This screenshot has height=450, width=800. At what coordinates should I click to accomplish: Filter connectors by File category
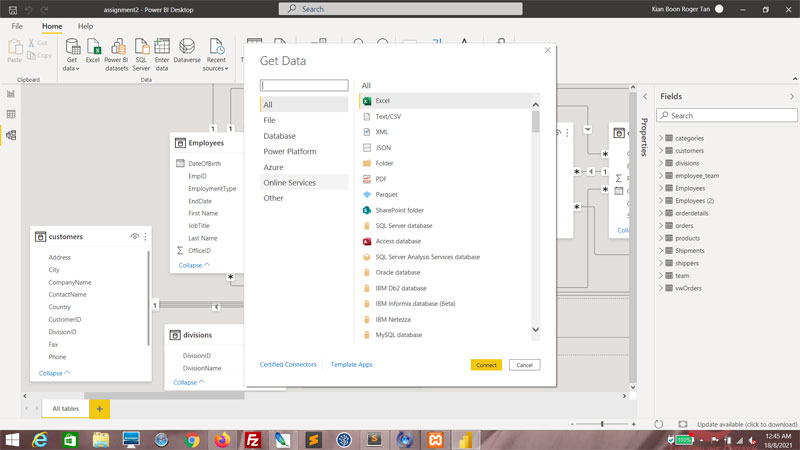tap(304, 120)
